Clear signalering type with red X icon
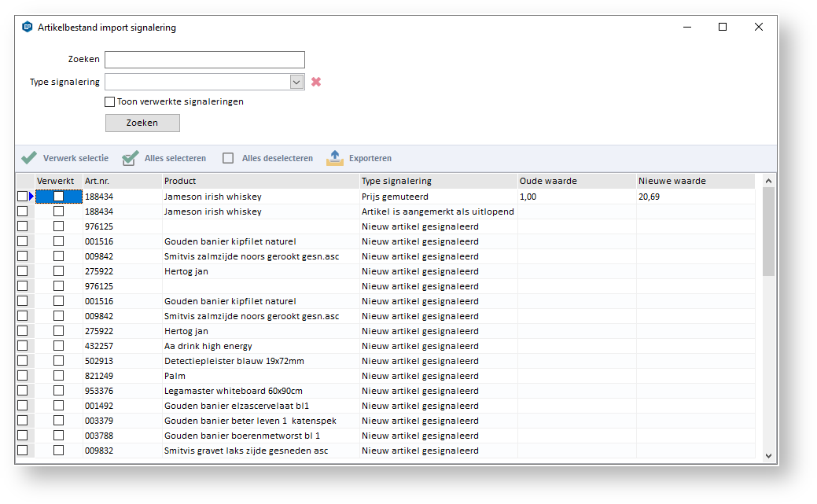 (x=316, y=82)
